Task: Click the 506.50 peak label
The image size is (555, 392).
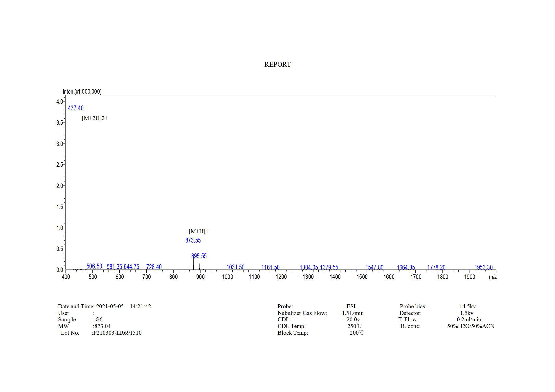Action: pos(94,266)
